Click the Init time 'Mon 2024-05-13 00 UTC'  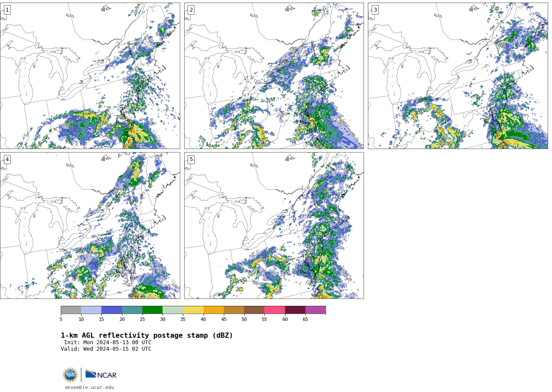click(x=117, y=342)
